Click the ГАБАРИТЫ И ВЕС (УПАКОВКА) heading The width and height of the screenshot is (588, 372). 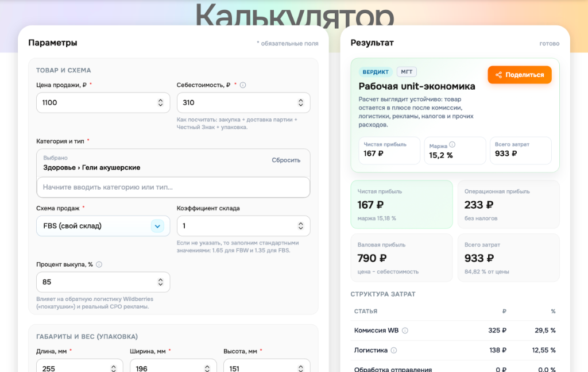(87, 337)
